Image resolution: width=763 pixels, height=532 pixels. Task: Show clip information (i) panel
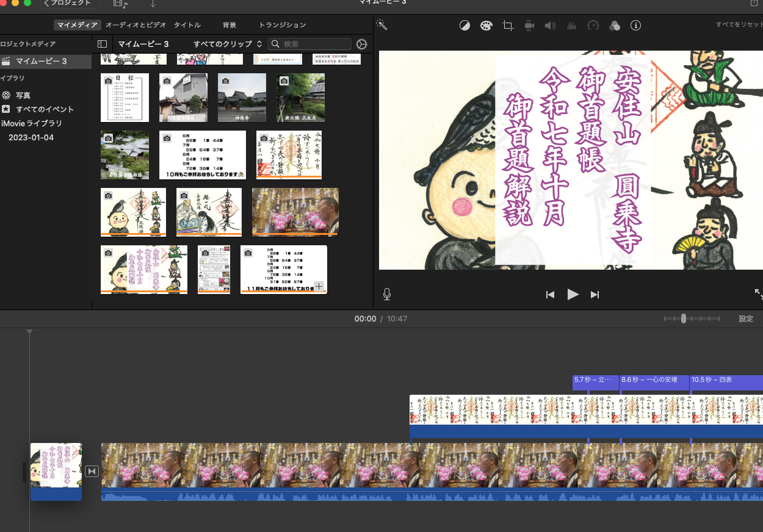(635, 26)
